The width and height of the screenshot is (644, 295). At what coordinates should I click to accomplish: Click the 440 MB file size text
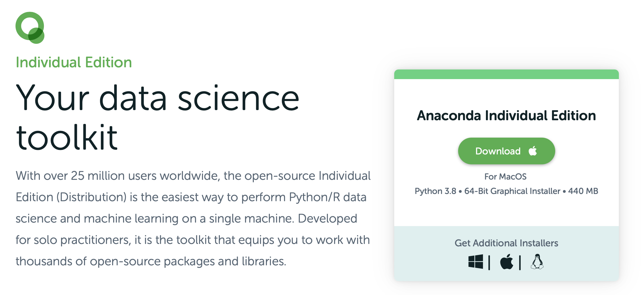[583, 191]
